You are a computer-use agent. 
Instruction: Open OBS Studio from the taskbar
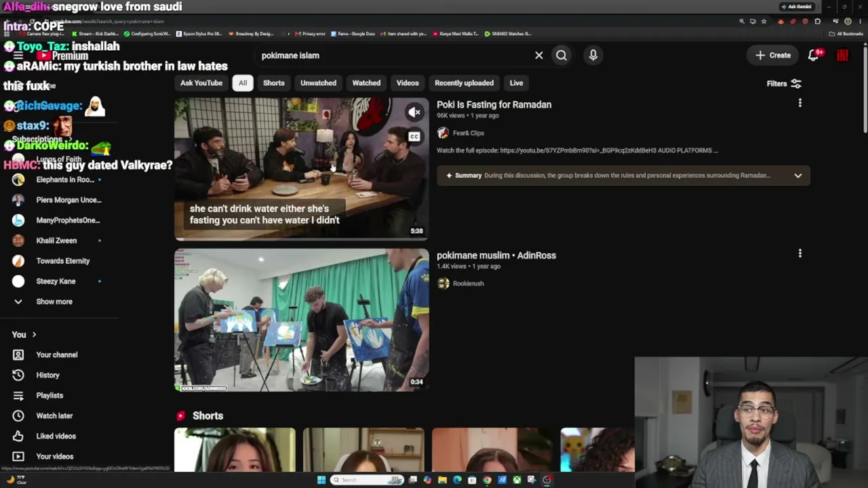tap(547, 480)
